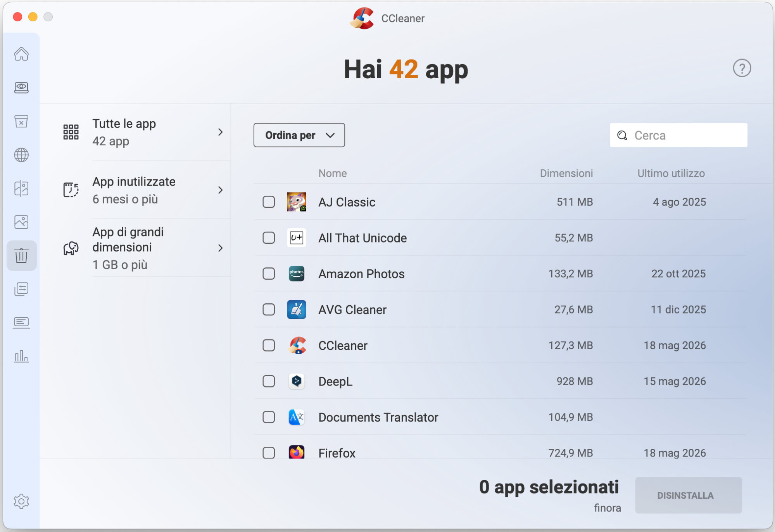This screenshot has height=532, width=775.
Task: Click the DeepL app name
Action: [335, 382]
